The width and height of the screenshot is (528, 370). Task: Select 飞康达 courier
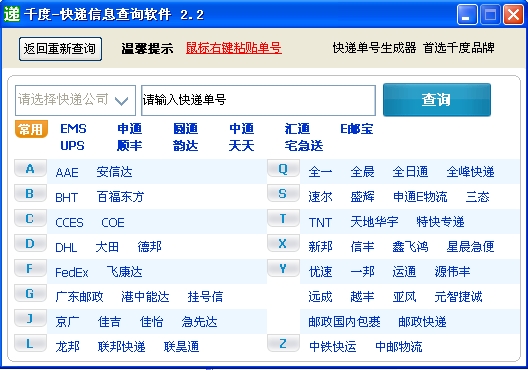[125, 272]
